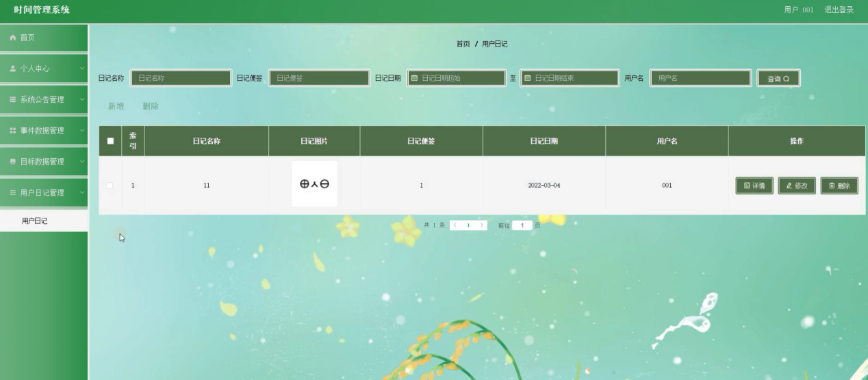Click calendar icon in 日记日期结束 field
The width and height of the screenshot is (868, 380).
coord(527,78)
